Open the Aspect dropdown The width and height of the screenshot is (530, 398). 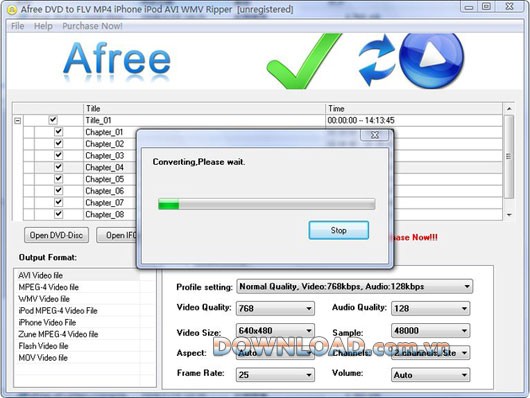275,353
